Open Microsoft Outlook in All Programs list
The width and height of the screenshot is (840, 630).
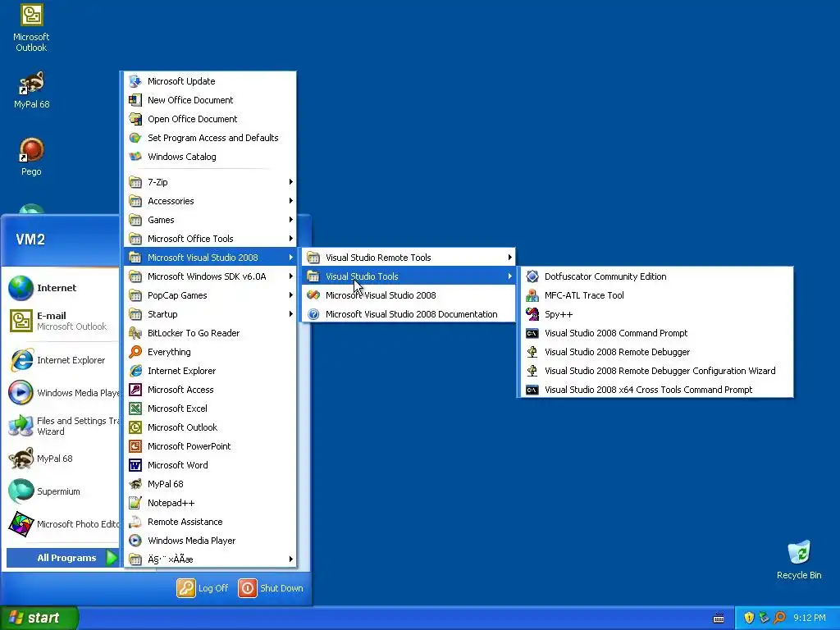(210, 427)
